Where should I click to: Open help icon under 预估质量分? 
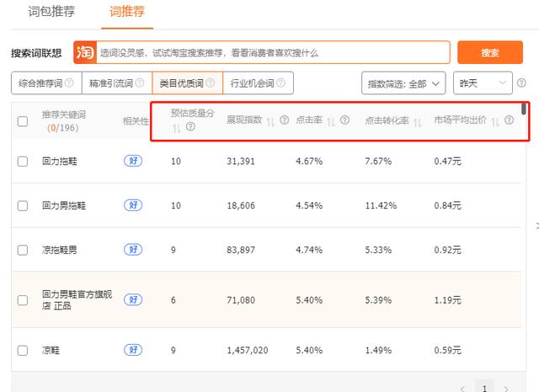(190, 127)
